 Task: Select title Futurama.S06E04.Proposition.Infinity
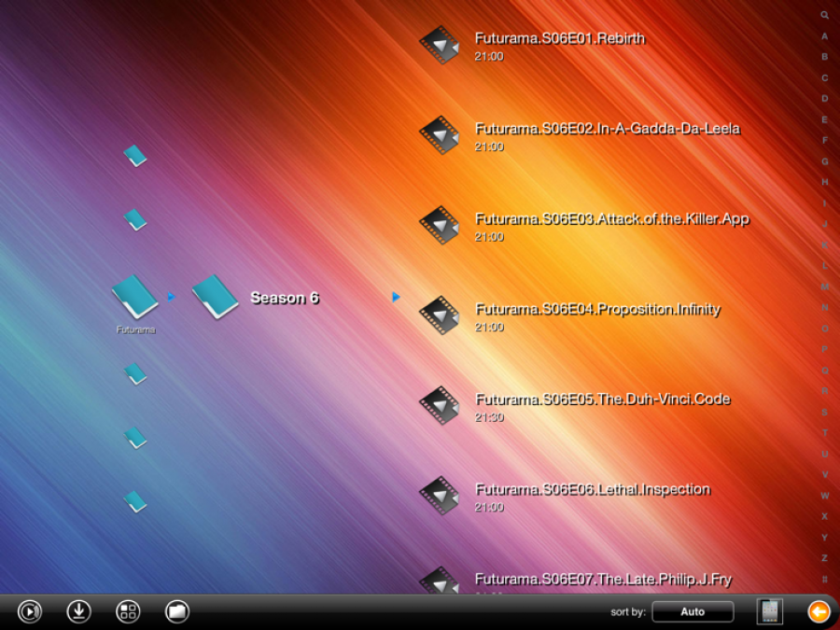[x=598, y=309]
